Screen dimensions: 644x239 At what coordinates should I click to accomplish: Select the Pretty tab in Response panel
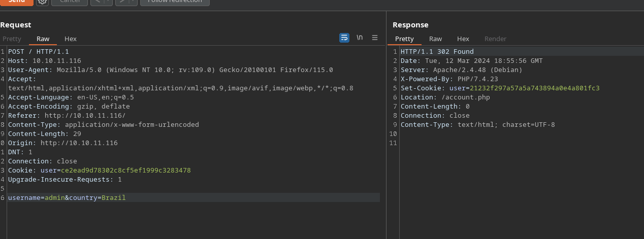(404, 39)
